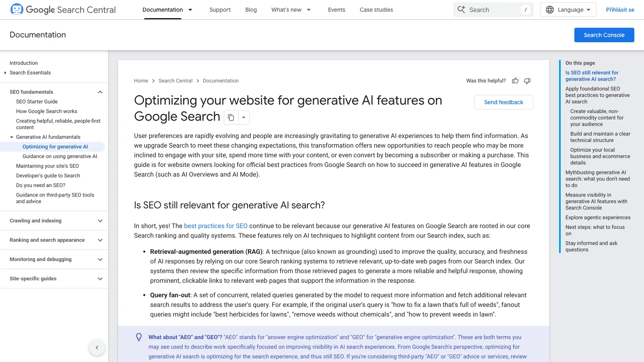
Task: Open the Support tab
Action: tap(220, 10)
